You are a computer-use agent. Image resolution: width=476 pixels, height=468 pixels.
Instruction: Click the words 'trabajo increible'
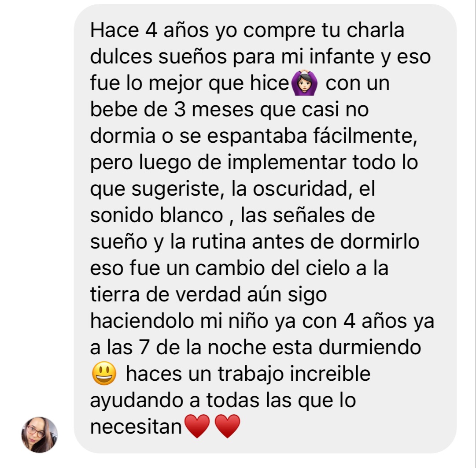[x=294, y=374]
